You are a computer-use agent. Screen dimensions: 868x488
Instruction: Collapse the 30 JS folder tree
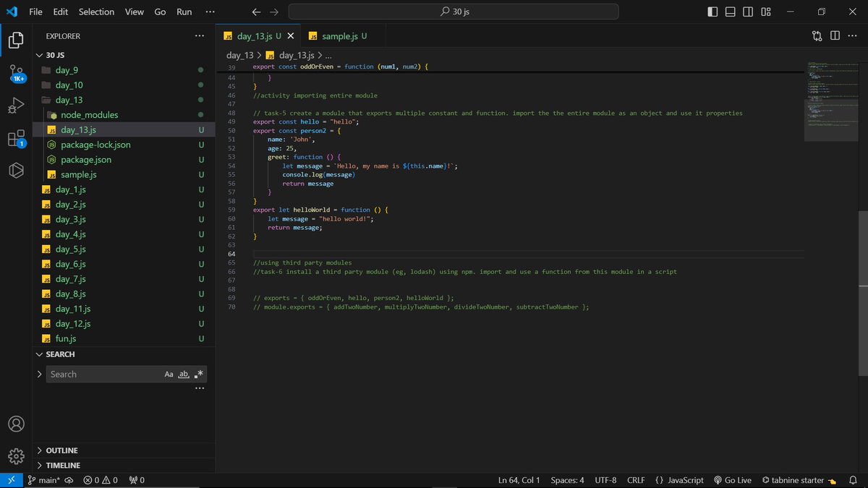pyautogui.click(x=40, y=54)
